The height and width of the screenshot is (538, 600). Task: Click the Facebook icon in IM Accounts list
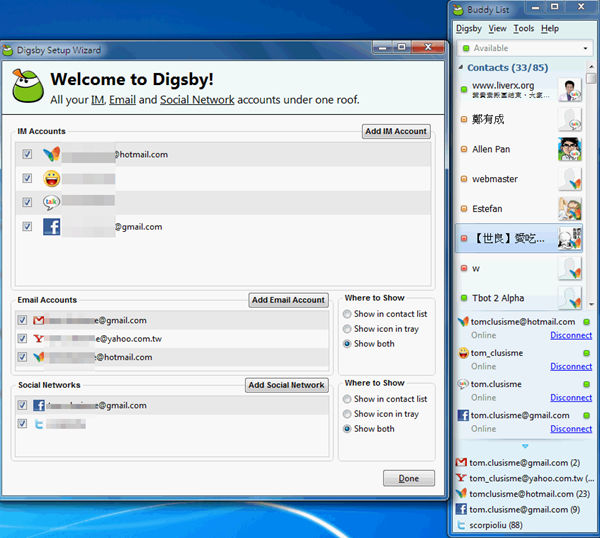52,227
